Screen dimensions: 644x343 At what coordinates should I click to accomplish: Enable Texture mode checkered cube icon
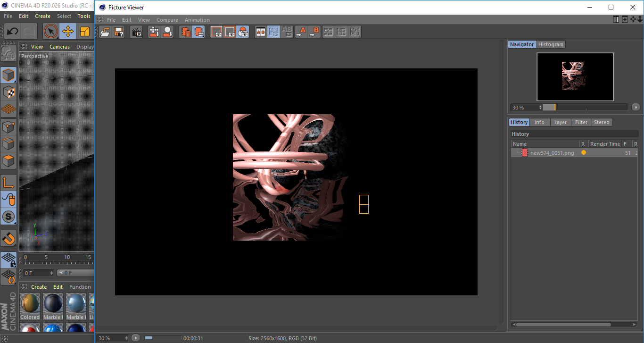[x=8, y=92]
